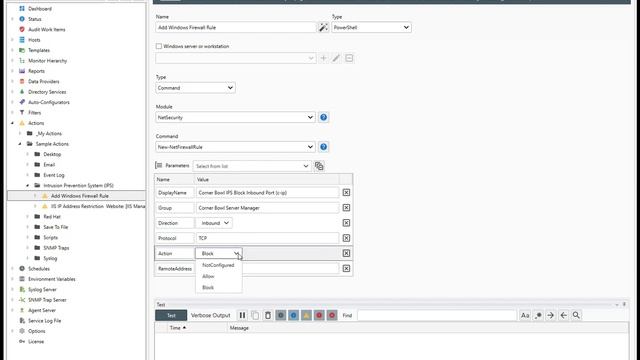The height and width of the screenshot is (360, 640).
Task: Click the magic wand icon beside Name field
Action: (323, 27)
